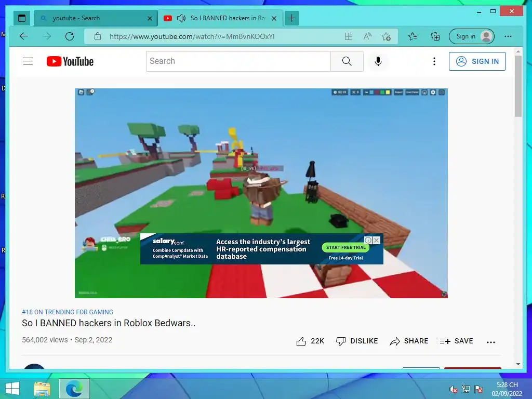Like the video with thumbs up

tap(310, 341)
